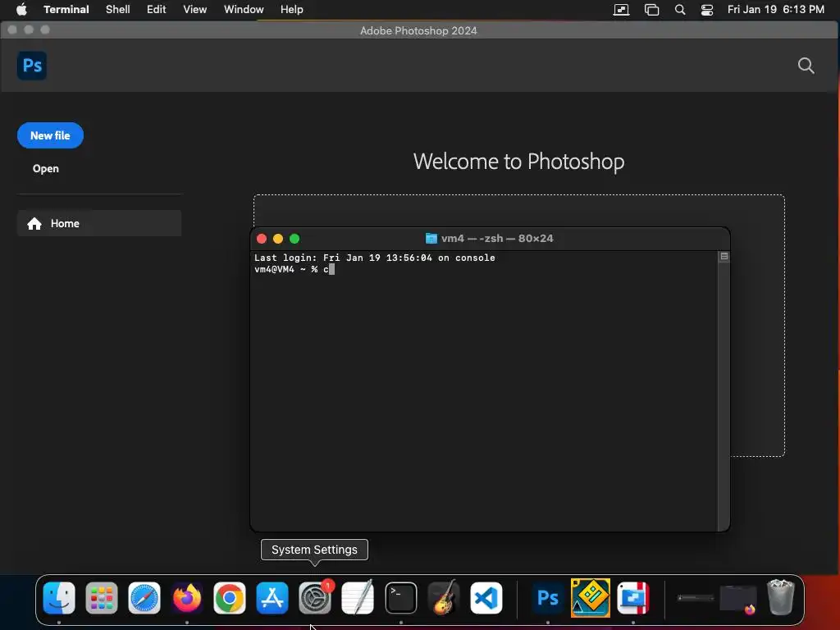Screen dimensions: 840x630
Task: Click the Terminal scrollback marker icon
Action: pos(724,257)
